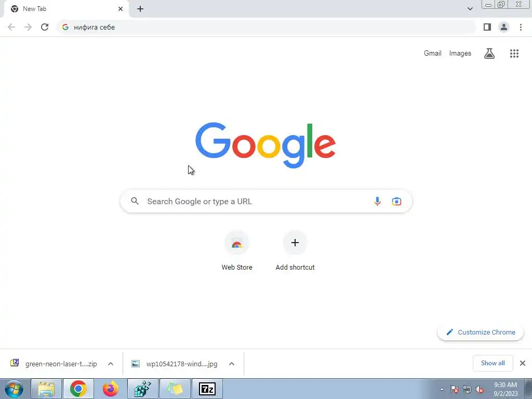532x399 pixels.
Task: Click the Action Center flag tray icon
Action: point(454,389)
